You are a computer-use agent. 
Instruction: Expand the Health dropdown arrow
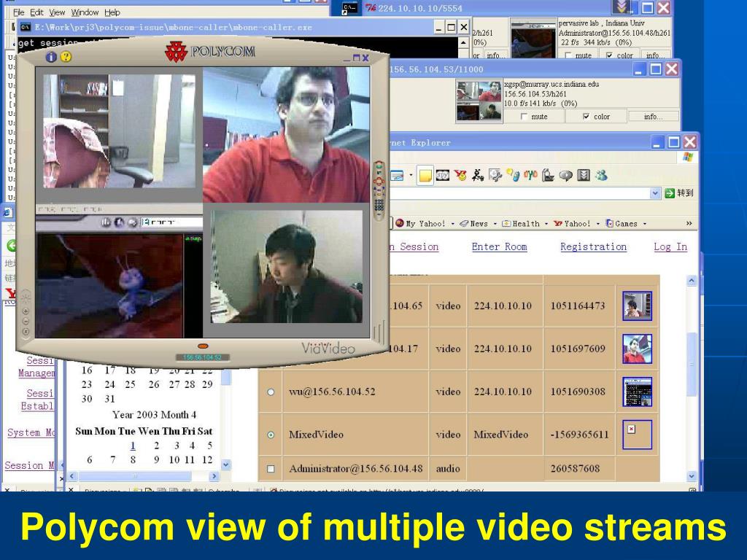click(546, 224)
